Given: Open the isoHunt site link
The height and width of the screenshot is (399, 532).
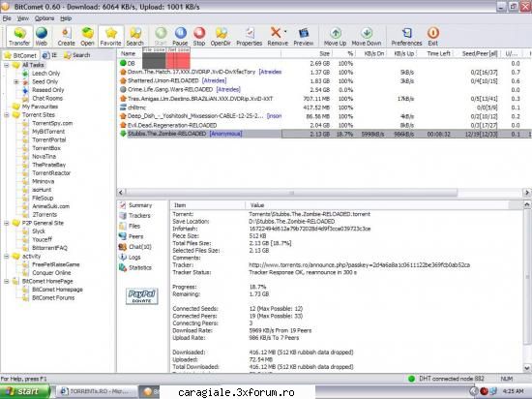Looking at the screenshot, I should point(42,190).
